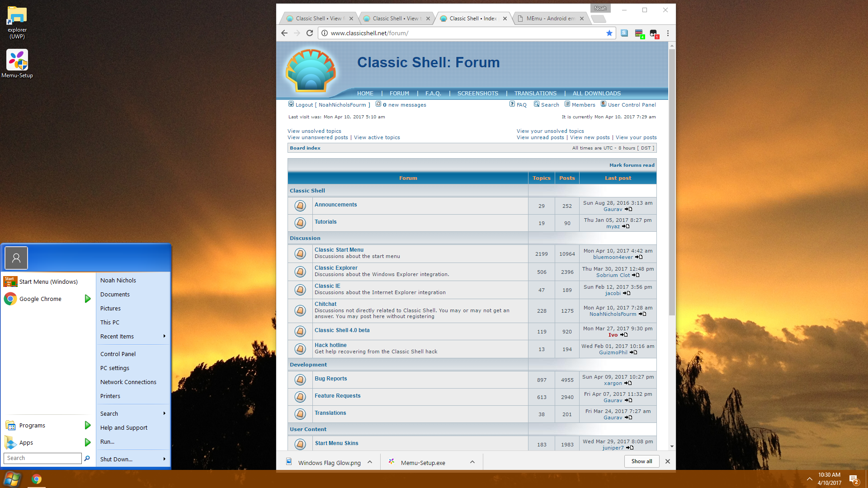Click View unsolved topics link
The height and width of the screenshot is (488, 868).
click(315, 131)
